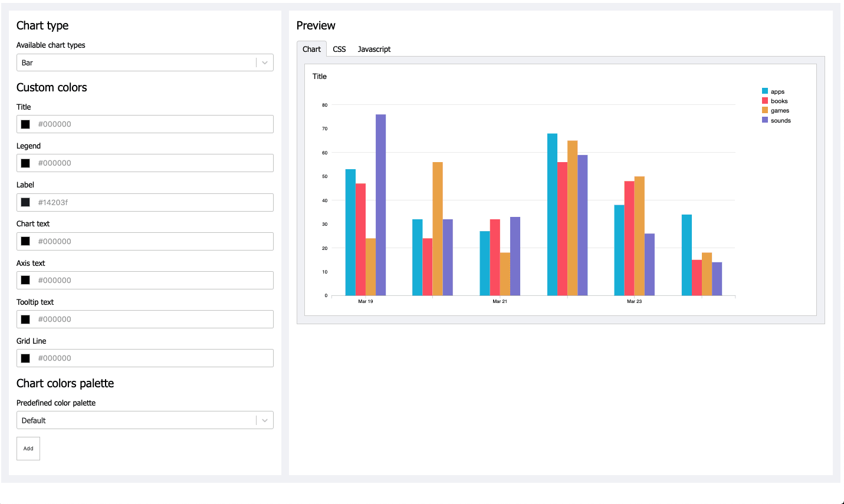Select the Tooltip text color input
The height and width of the screenshot is (504, 844).
[153, 319]
